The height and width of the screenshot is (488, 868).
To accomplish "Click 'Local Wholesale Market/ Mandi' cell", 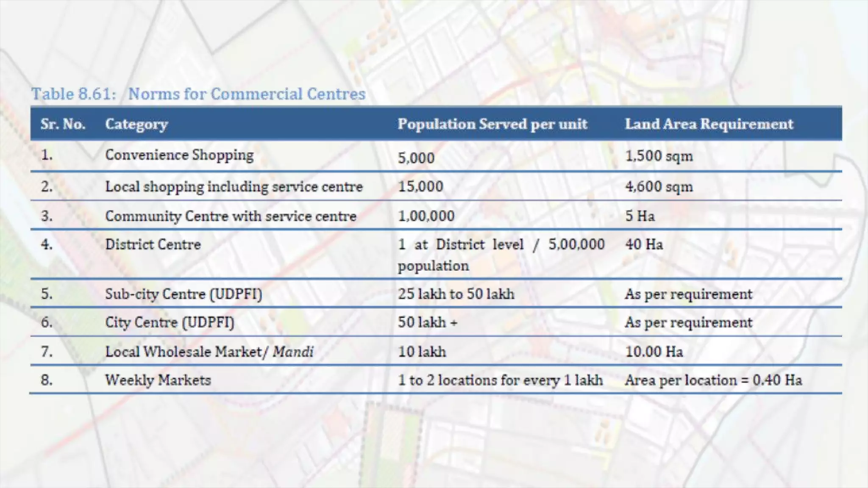I will [209, 352].
